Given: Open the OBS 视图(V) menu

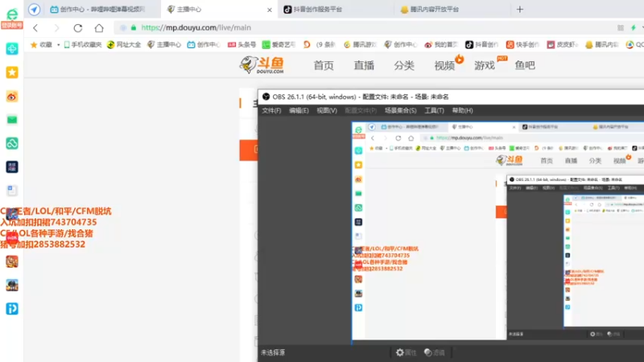Looking at the screenshot, I should point(327,110).
